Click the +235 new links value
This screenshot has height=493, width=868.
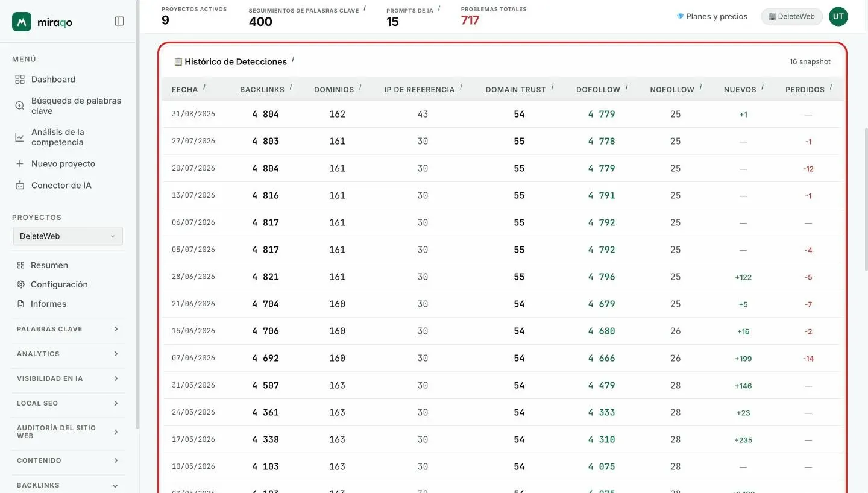point(743,440)
